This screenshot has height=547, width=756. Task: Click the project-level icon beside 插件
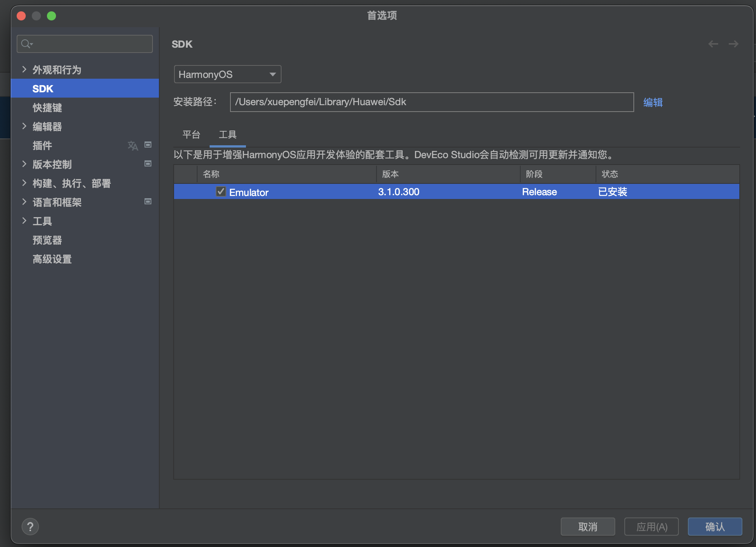point(148,145)
